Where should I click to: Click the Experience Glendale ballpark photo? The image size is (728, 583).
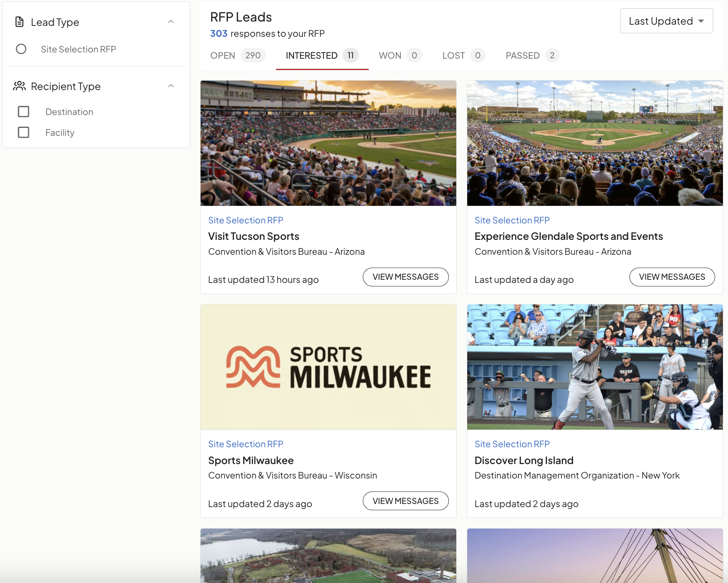(595, 143)
